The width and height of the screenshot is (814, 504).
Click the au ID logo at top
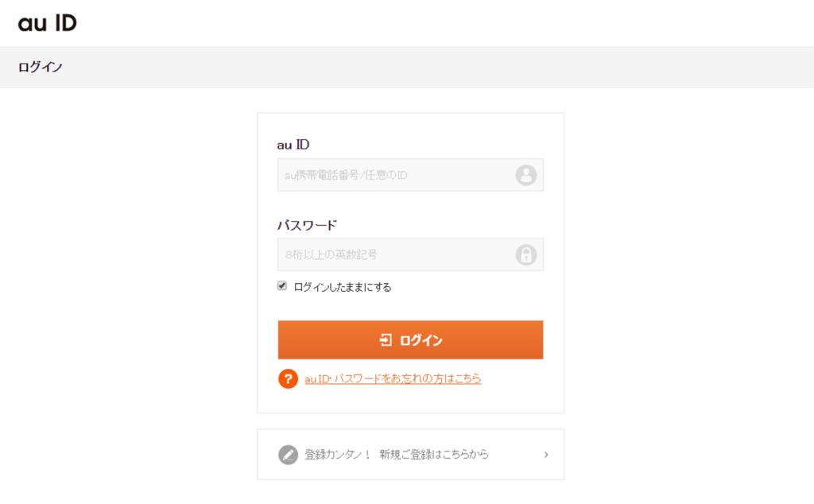[x=47, y=23]
